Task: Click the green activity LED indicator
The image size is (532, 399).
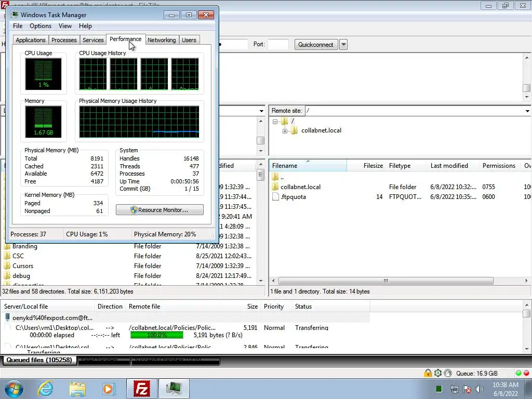Action: 518,373
